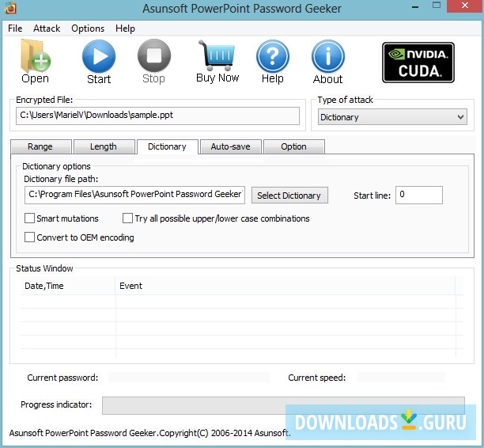
Task: Click the Select Dictionary button
Action: tap(289, 196)
